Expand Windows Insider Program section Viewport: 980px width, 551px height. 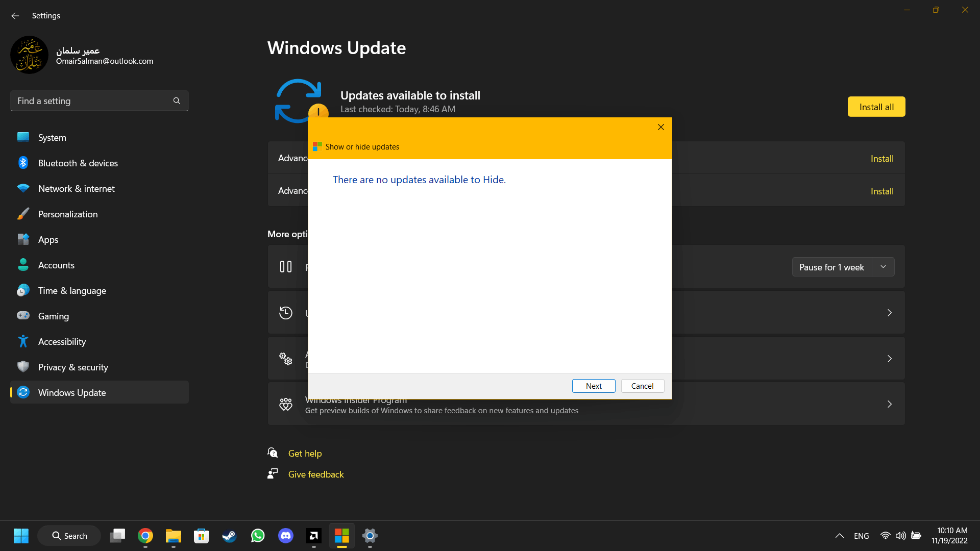(890, 405)
